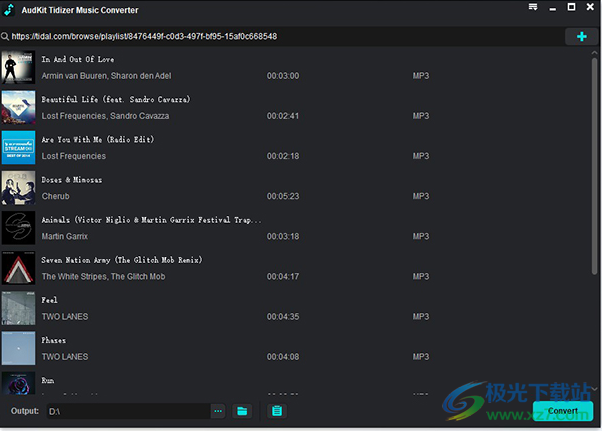
Task: Click track title Beautiful Life (feat. Sandro Cavazza)
Action: pyautogui.click(x=116, y=99)
